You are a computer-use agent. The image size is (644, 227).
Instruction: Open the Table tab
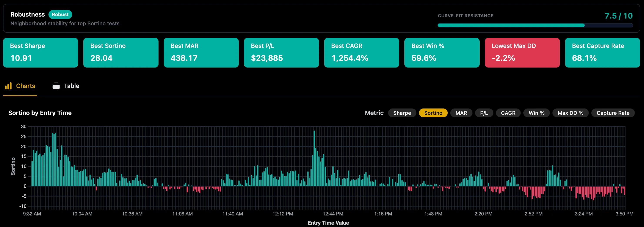(x=66, y=86)
